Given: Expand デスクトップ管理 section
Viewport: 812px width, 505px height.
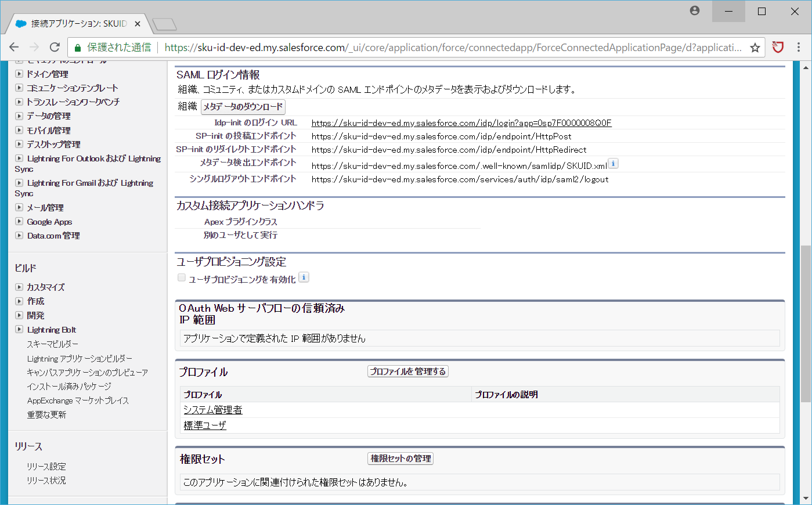Looking at the screenshot, I should (19, 145).
